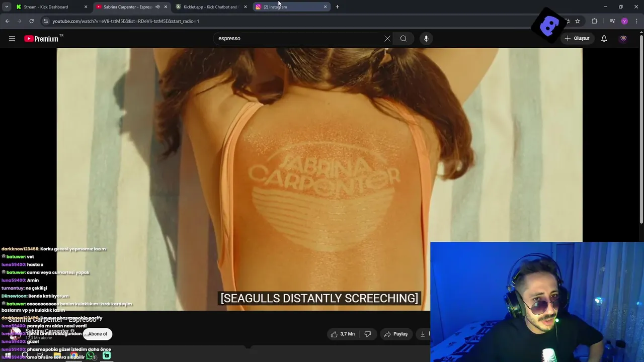Open a new browser tab
This screenshot has height=362, width=644.
click(337, 7)
